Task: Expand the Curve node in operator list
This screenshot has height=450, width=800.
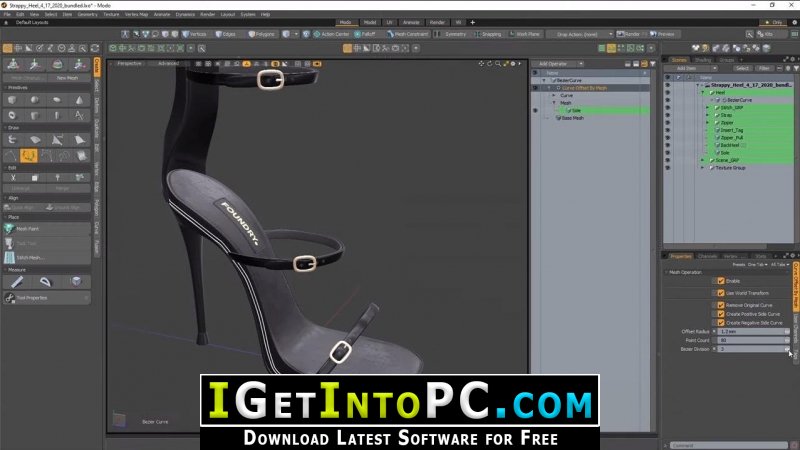Action: (x=554, y=95)
